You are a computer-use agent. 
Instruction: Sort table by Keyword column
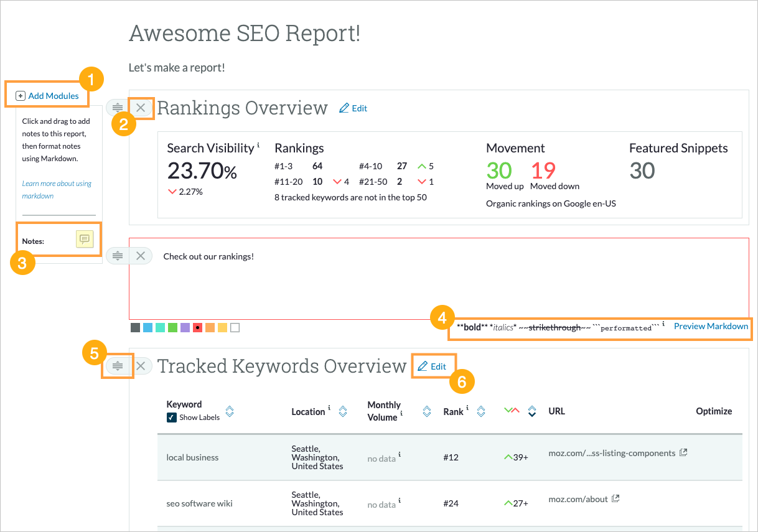(229, 411)
